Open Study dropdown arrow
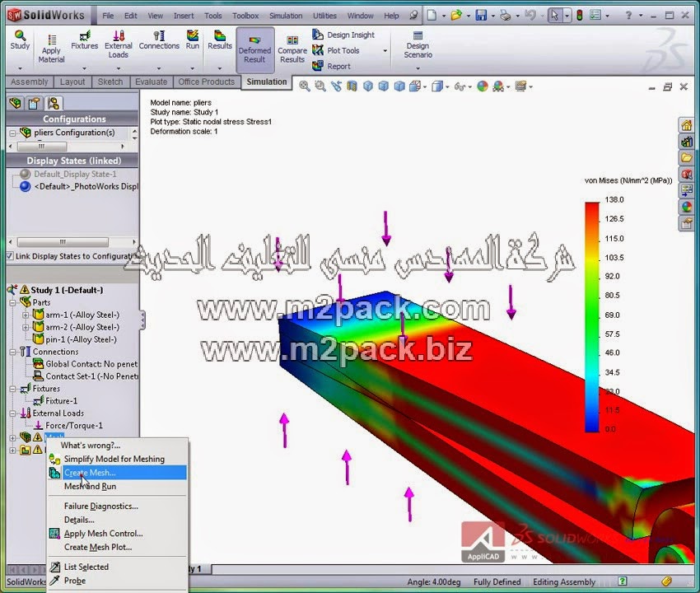The width and height of the screenshot is (700, 593). coord(20,68)
